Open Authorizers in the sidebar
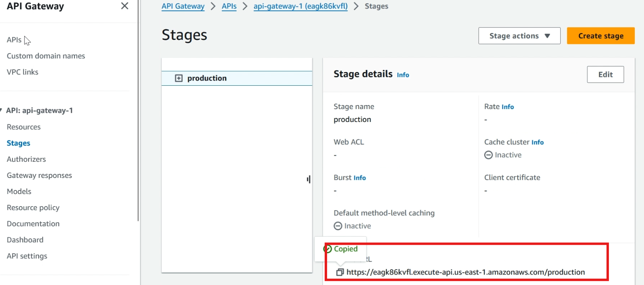The height and width of the screenshot is (285, 644). [26, 159]
